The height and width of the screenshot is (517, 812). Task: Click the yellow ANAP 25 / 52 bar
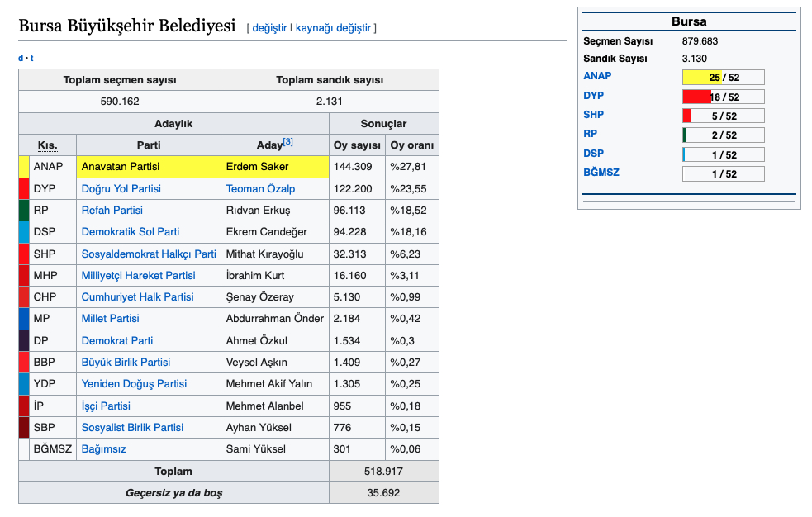coord(723,78)
